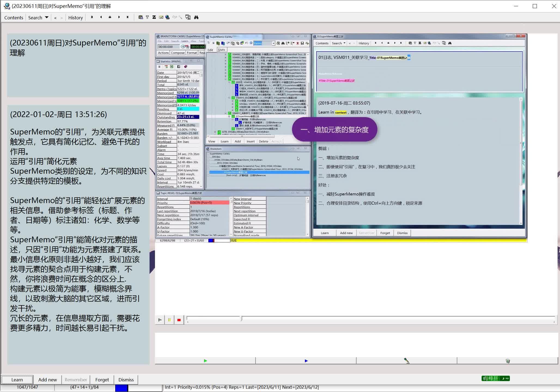The image size is (560, 392).
Task: Open the History toolbar item
Action: click(75, 17)
